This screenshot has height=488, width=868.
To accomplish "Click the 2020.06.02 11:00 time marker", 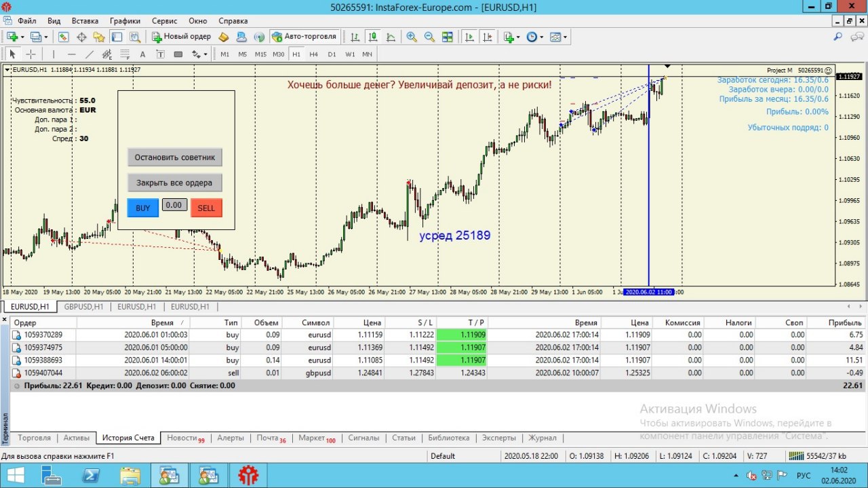I will [x=648, y=292].
